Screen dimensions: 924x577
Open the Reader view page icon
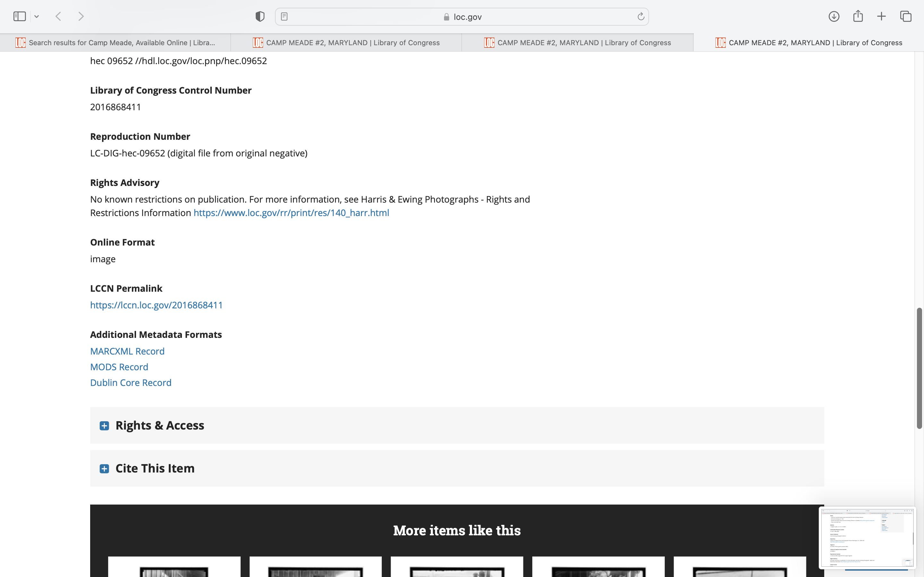(x=284, y=16)
